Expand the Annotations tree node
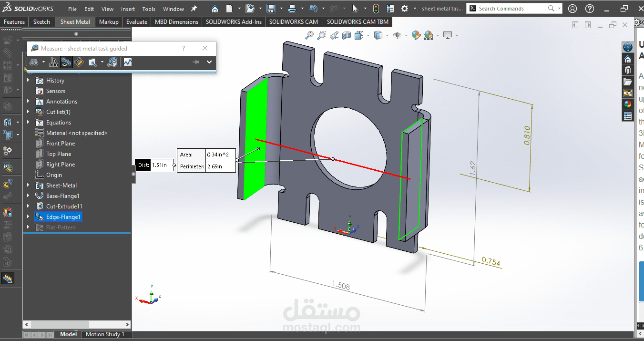The height and width of the screenshot is (341, 644). (x=28, y=102)
